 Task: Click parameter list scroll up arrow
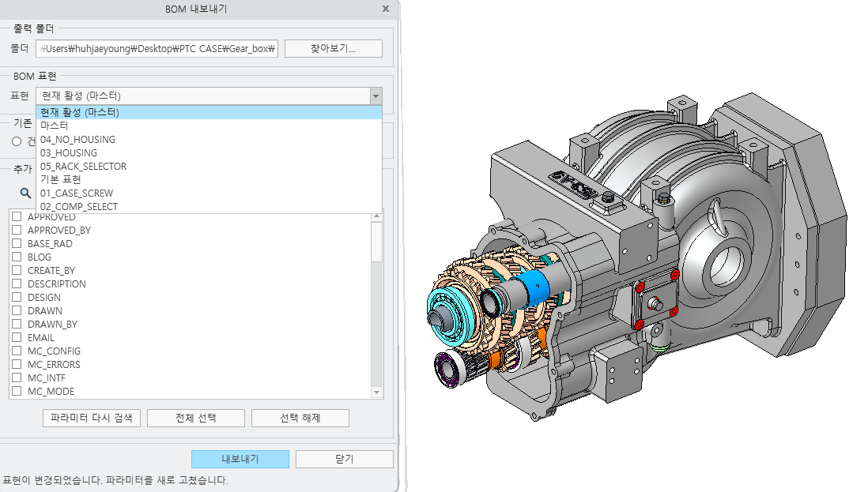pos(377,216)
